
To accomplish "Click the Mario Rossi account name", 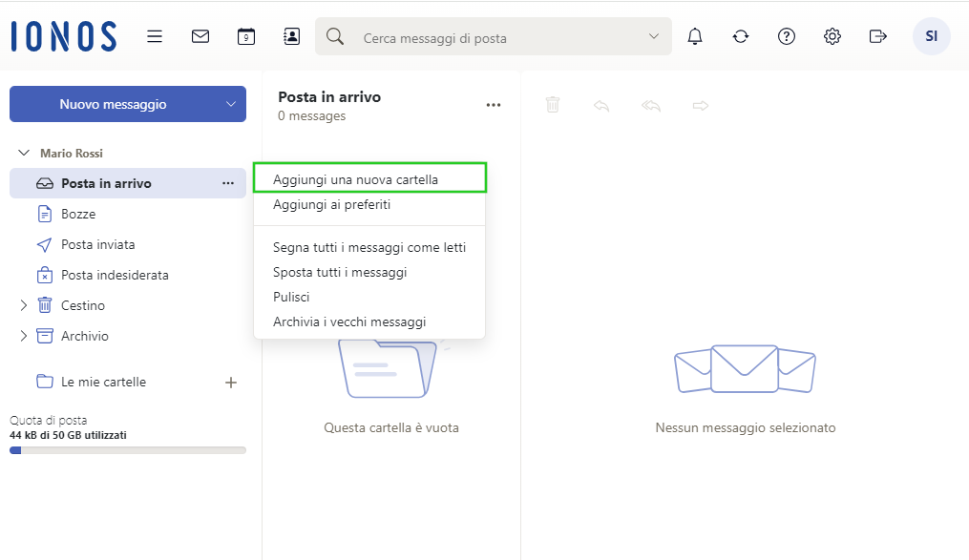I will [x=72, y=154].
